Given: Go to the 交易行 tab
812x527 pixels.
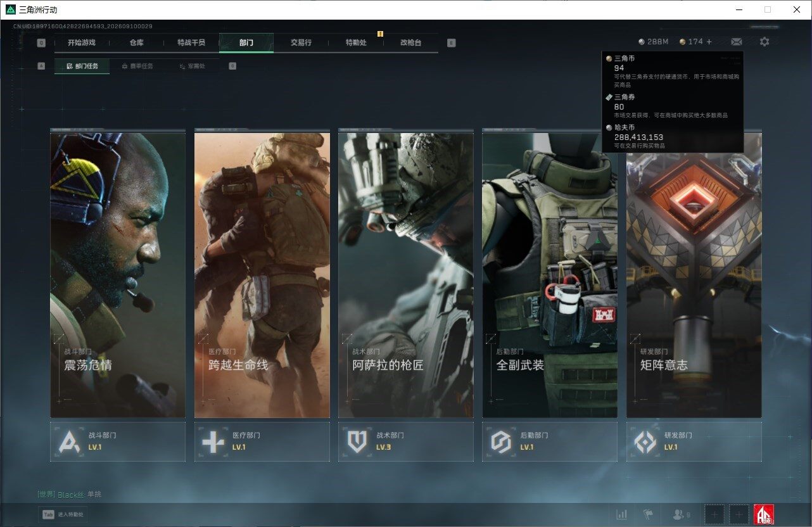Looking at the screenshot, I should coord(301,42).
